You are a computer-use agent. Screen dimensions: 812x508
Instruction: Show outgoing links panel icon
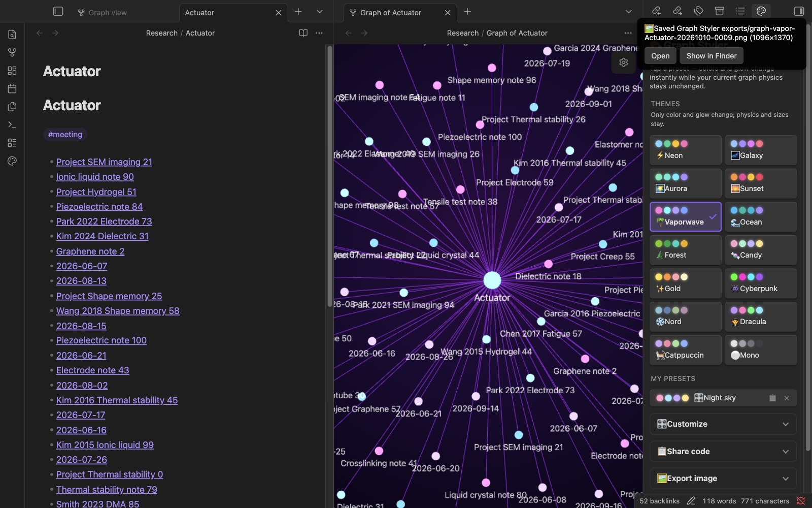678,11
